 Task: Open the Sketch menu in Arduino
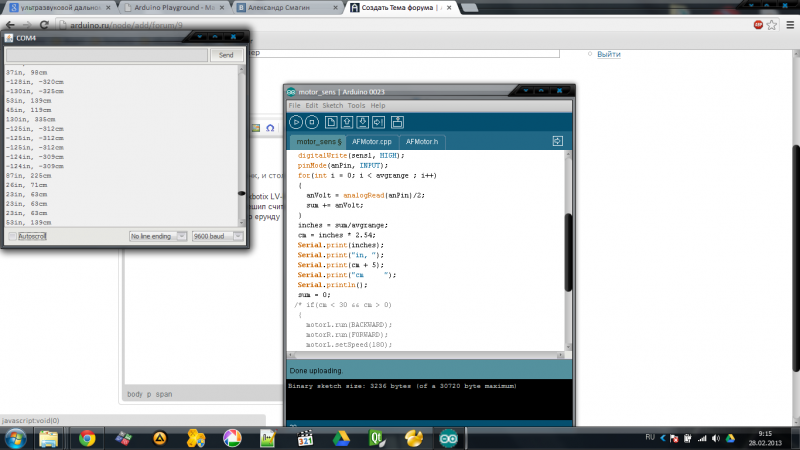[x=333, y=106]
